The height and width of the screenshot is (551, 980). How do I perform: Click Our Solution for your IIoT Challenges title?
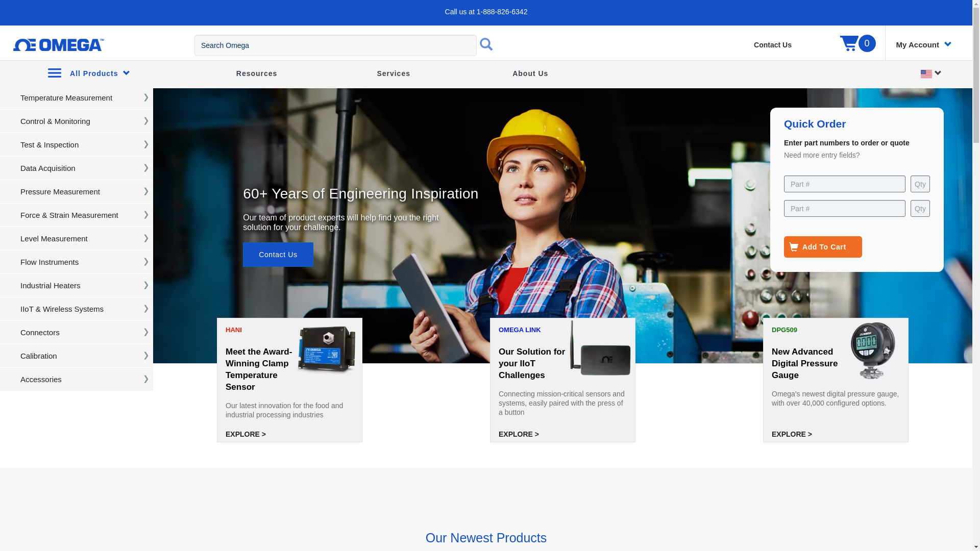(x=532, y=363)
